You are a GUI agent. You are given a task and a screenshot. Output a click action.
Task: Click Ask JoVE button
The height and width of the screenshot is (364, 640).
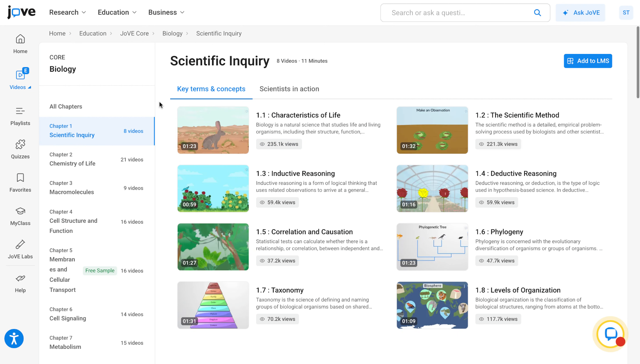coord(580,13)
